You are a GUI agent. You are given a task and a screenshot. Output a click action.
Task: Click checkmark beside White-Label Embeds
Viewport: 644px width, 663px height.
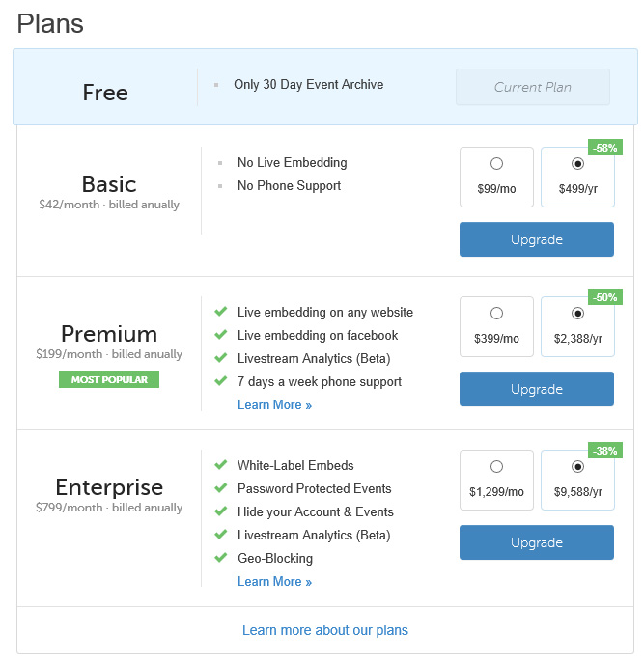pos(221,465)
